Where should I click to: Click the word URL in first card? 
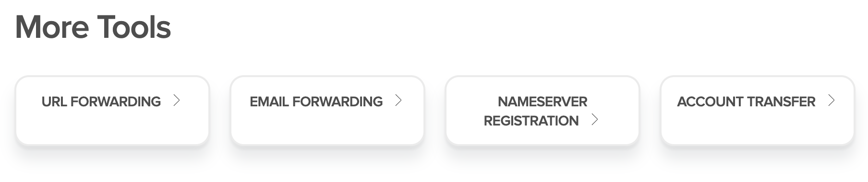[54, 102]
